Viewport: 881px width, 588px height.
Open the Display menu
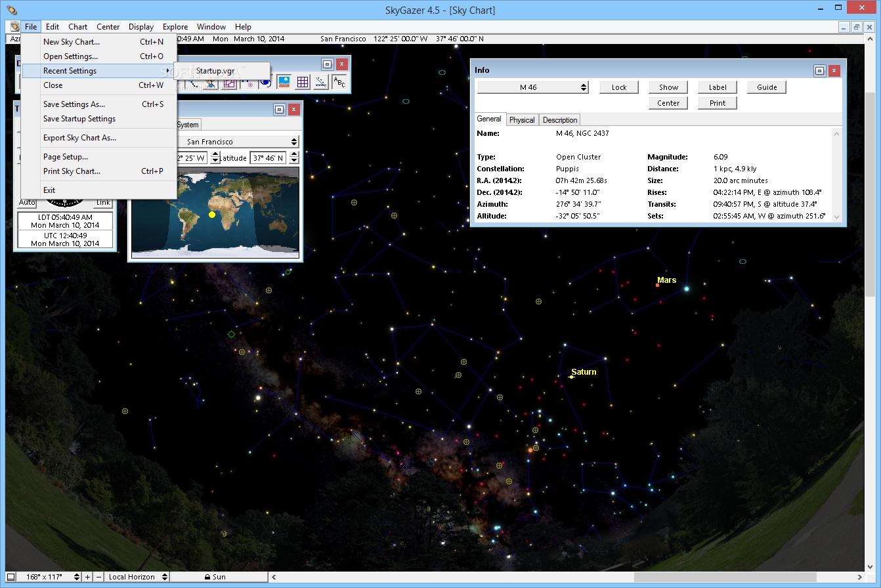(141, 27)
